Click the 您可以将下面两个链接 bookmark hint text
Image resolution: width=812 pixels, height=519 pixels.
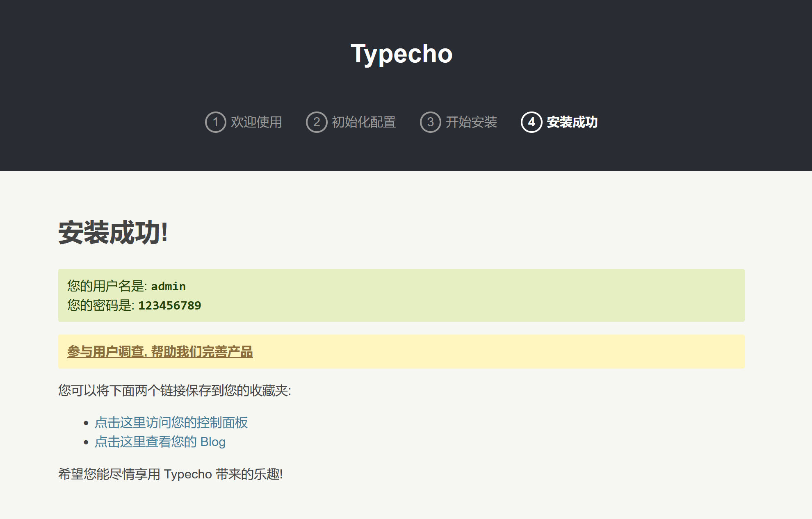(x=174, y=391)
